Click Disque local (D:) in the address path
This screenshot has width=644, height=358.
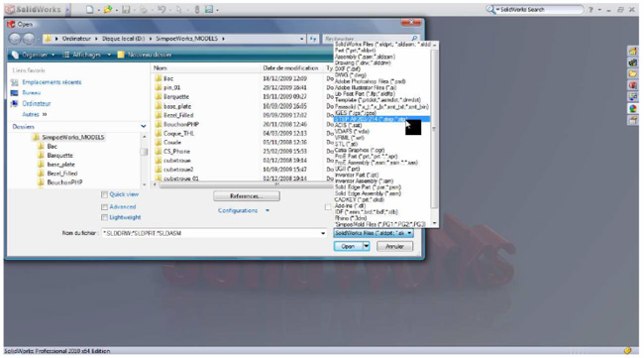123,39
